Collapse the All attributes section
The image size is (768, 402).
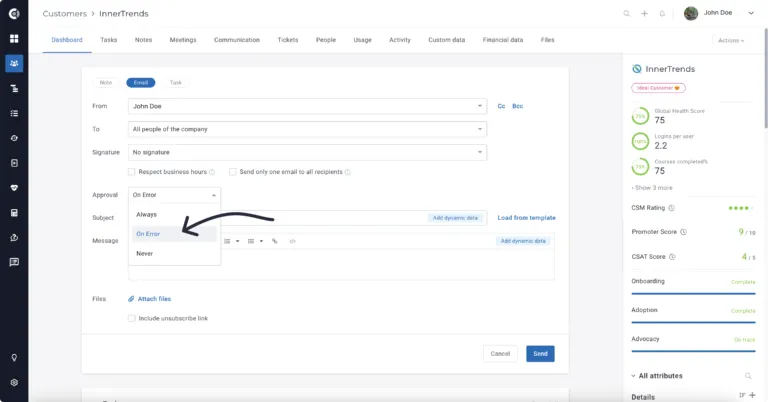click(633, 376)
